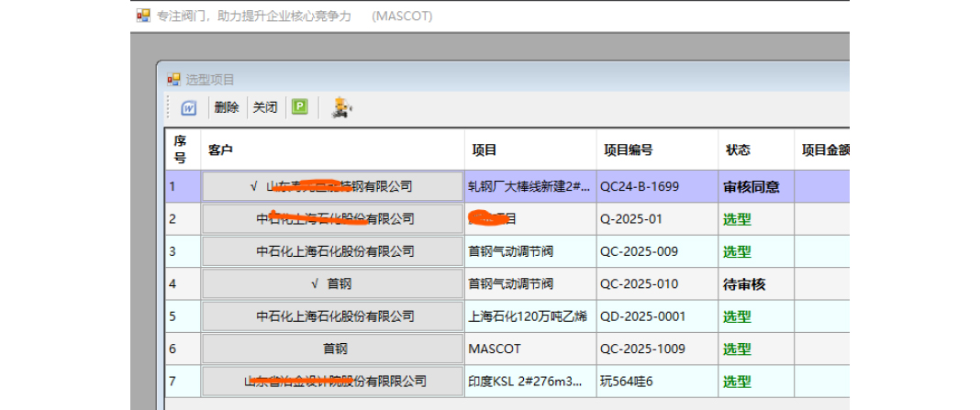The width and height of the screenshot is (980, 410).
Task: Click the 项目编号 column header
Action: coord(658,150)
